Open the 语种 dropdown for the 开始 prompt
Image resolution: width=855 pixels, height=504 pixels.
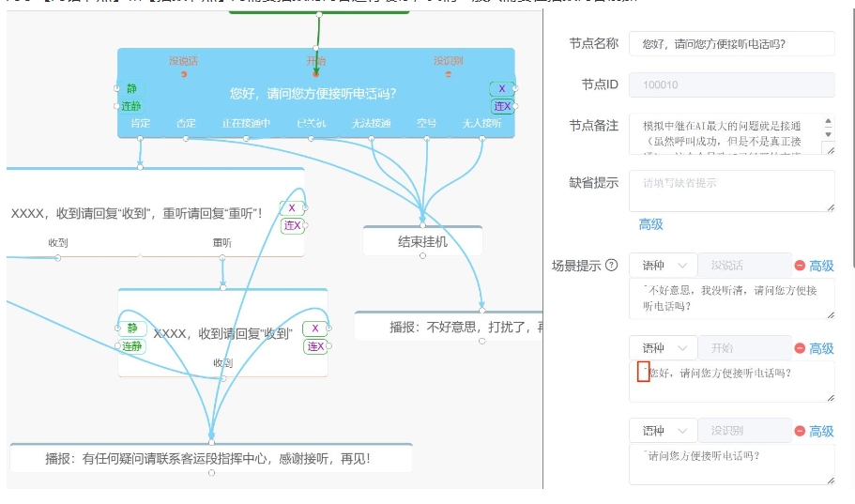click(x=663, y=348)
